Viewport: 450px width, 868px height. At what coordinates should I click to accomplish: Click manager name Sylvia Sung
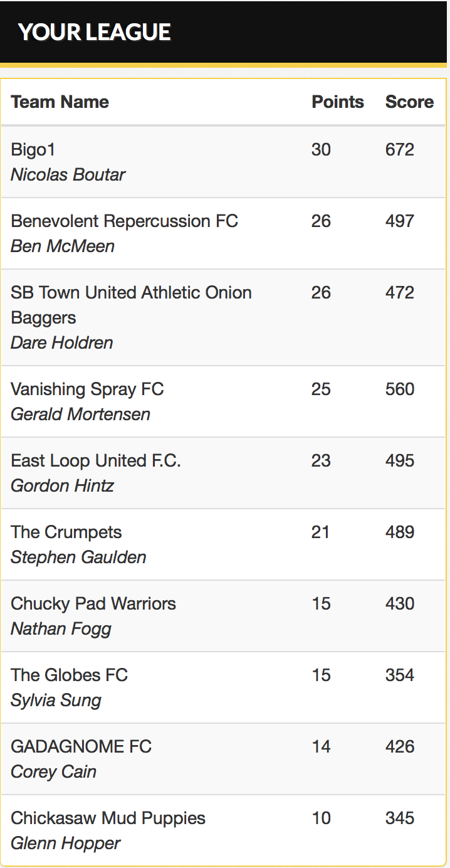[x=56, y=700]
